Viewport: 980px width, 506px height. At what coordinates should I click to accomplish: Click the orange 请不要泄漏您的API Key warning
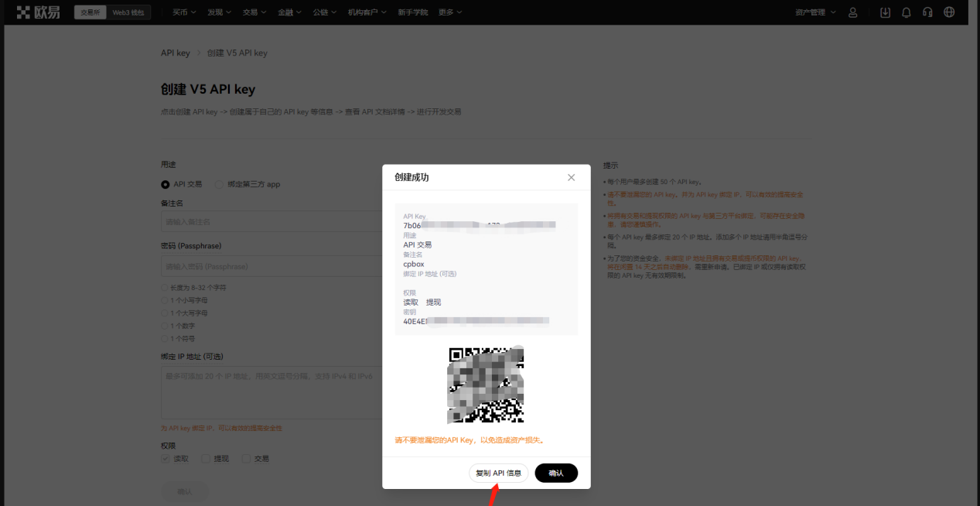[x=470, y=440]
